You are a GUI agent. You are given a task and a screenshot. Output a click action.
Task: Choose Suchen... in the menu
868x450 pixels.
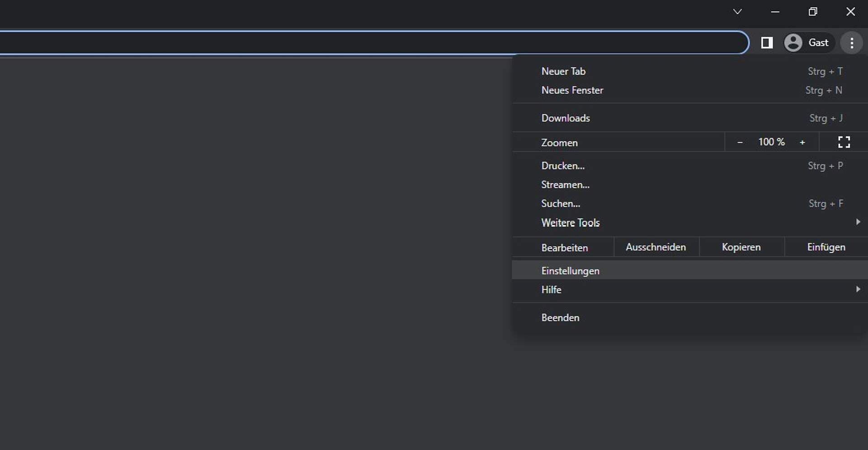click(561, 204)
